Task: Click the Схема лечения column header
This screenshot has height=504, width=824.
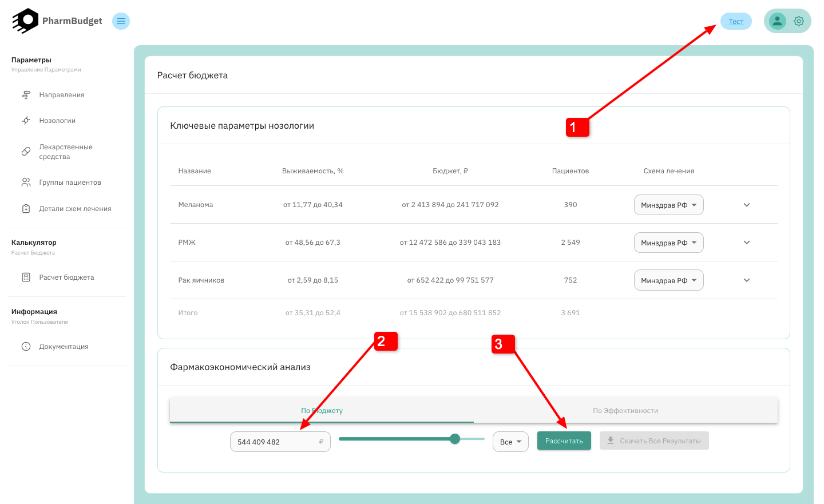Action: (669, 171)
